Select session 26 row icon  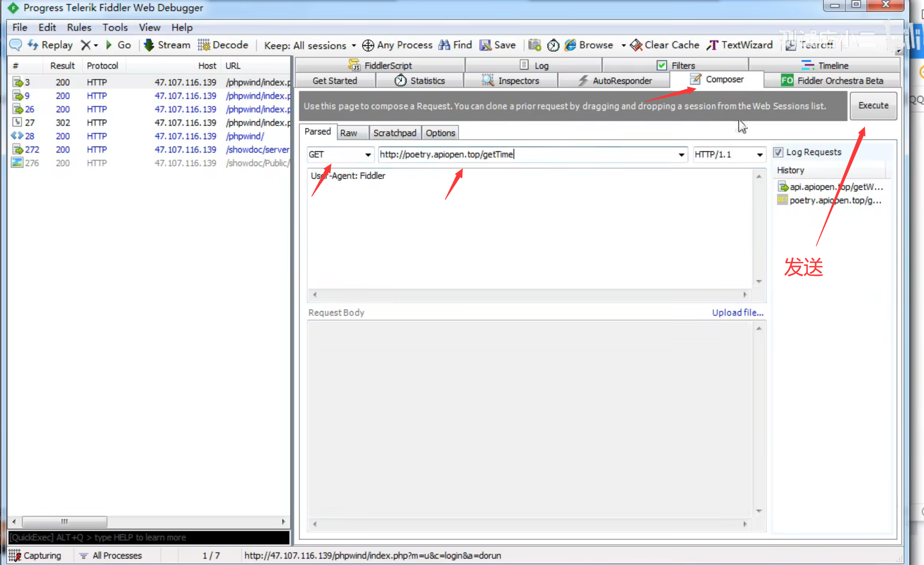tap(17, 109)
